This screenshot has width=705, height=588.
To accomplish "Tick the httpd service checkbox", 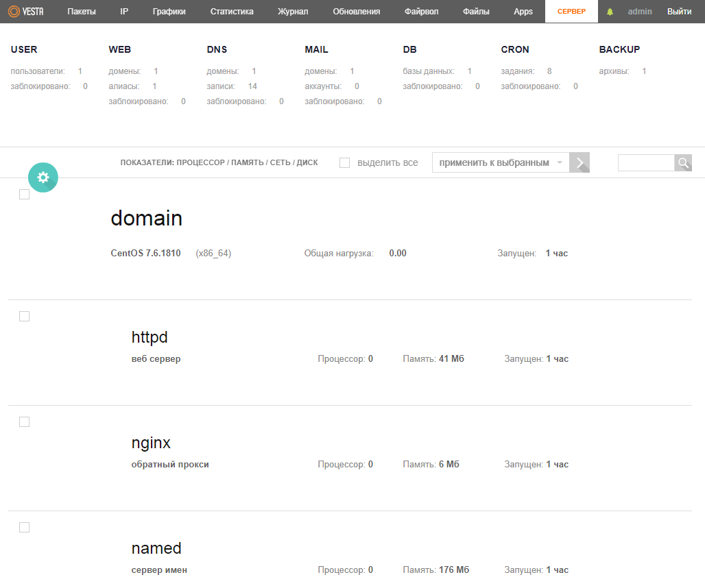I will click(24, 316).
